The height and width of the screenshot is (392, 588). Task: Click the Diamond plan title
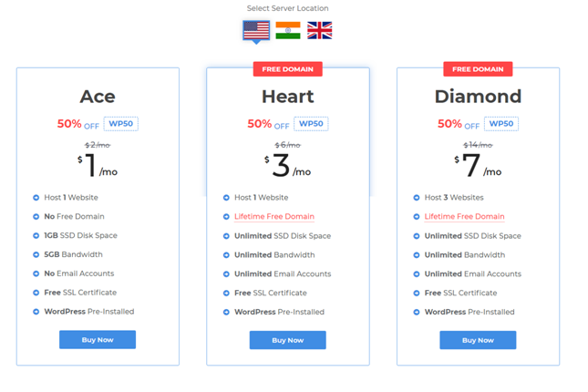[478, 97]
